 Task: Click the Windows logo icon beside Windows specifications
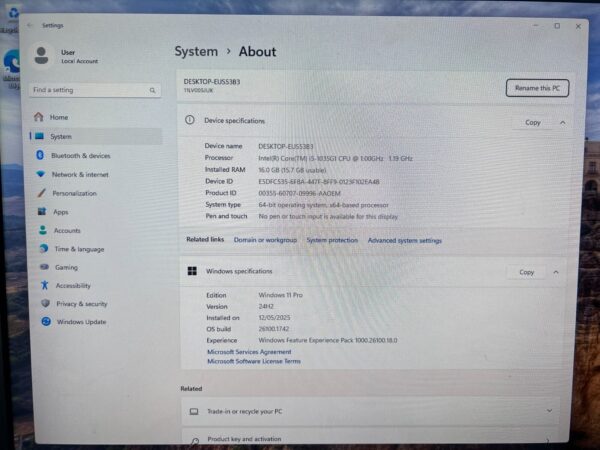click(x=192, y=271)
